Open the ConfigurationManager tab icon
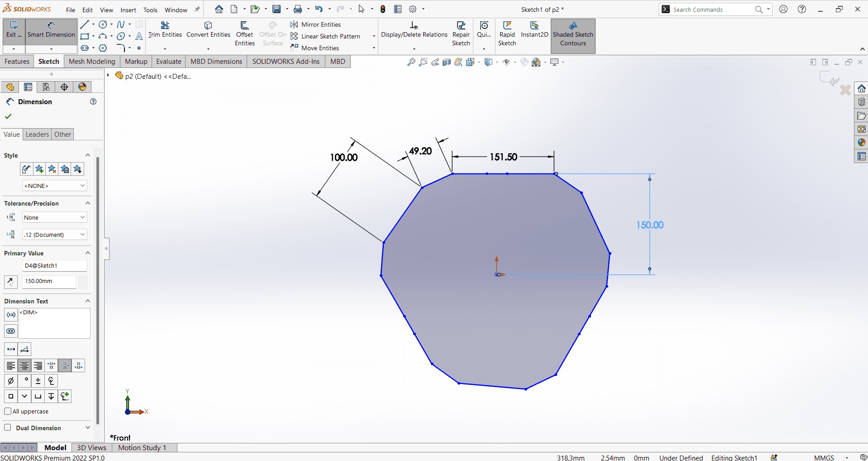 pyautogui.click(x=46, y=87)
